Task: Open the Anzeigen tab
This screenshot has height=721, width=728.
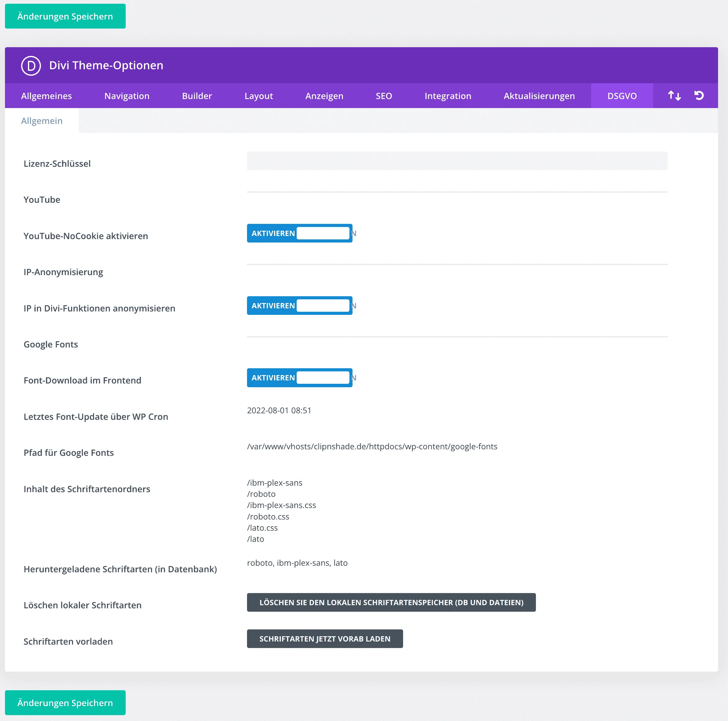Action: point(324,96)
